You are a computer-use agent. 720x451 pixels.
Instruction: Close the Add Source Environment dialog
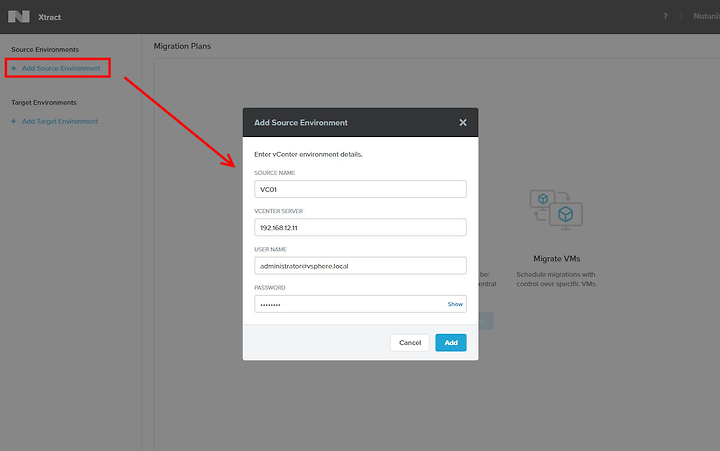coord(463,123)
